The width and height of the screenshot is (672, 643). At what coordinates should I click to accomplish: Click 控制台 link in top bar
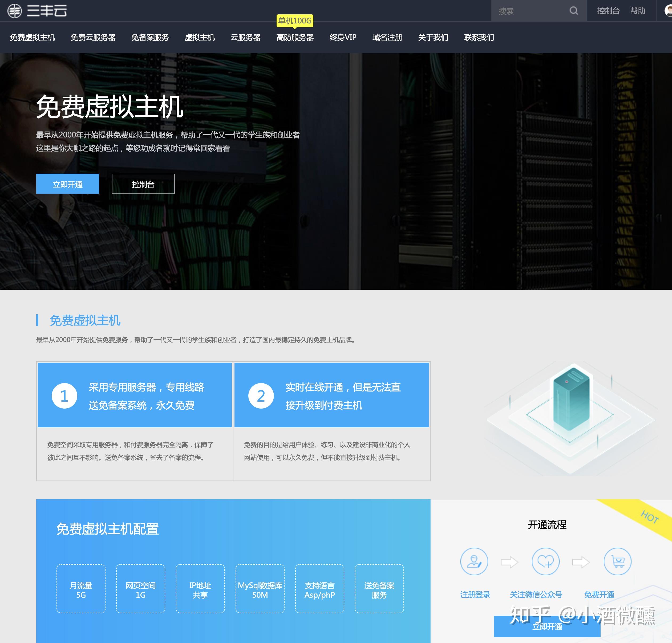(608, 11)
